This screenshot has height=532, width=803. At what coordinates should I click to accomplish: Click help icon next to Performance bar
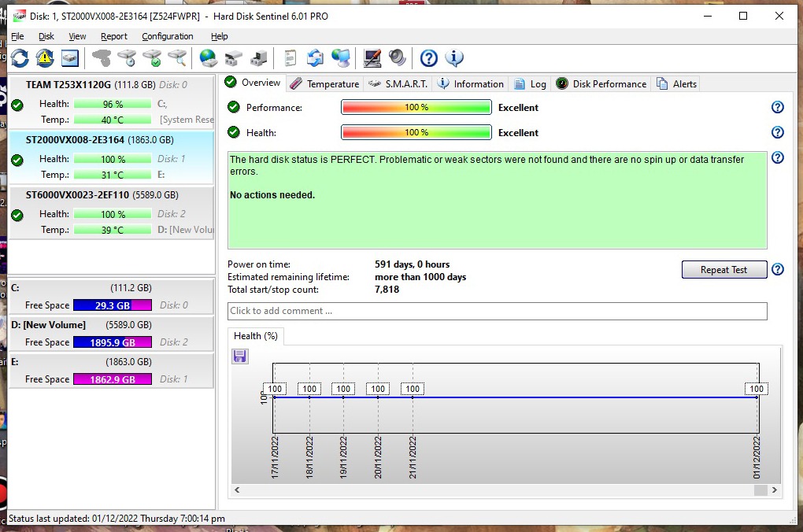(x=778, y=108)
